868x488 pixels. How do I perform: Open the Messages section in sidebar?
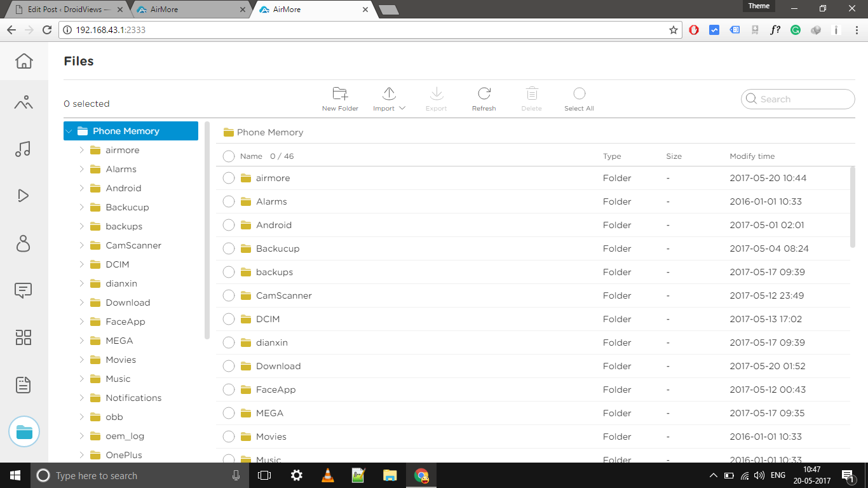(x=23, y=290)
